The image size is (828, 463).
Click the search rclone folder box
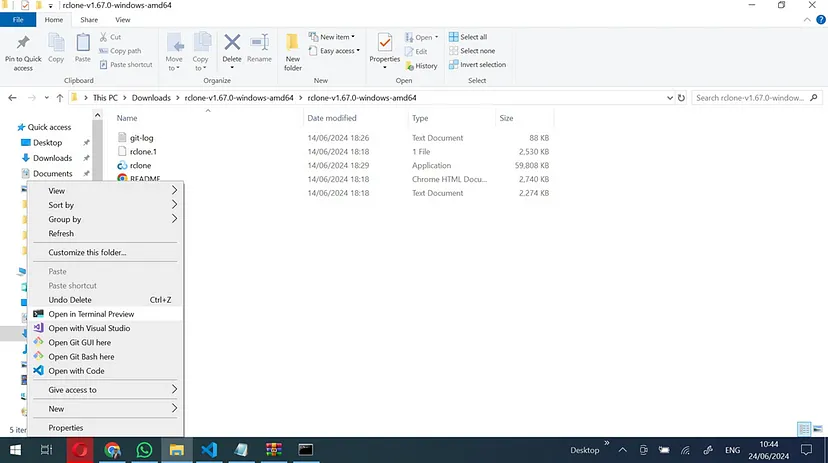pyautogui.click(x=750, y=98)
